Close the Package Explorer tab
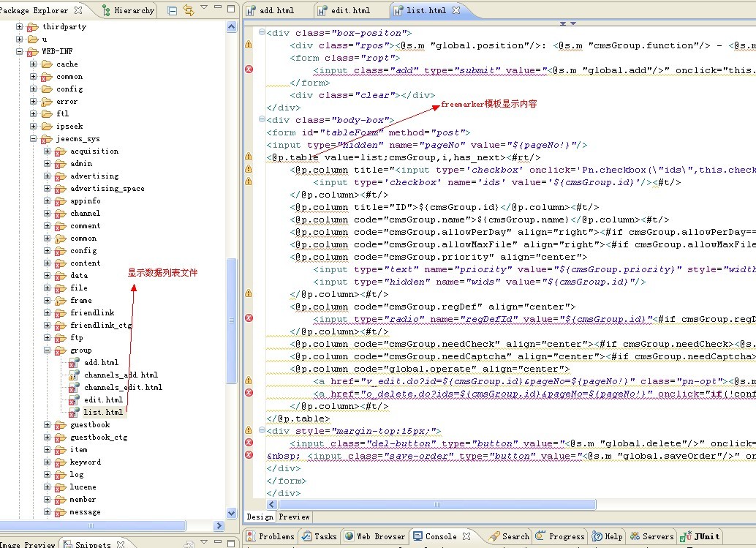 point(78,10)
